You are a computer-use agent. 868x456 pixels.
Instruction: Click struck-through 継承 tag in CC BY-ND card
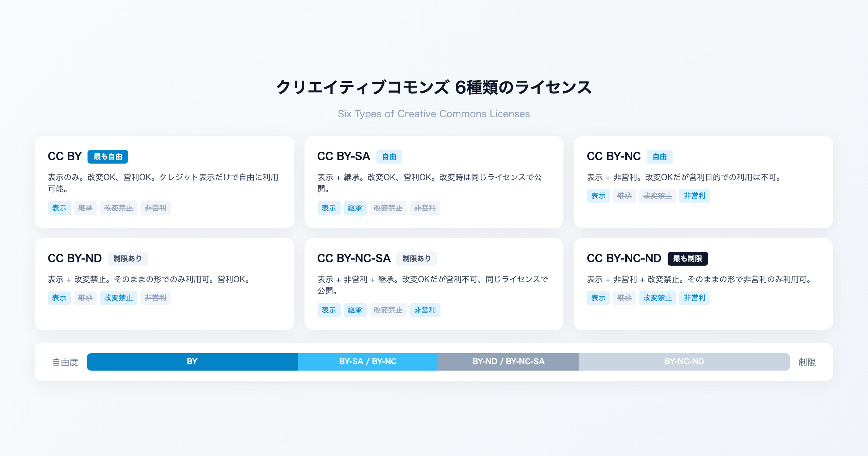pos(85,298)
